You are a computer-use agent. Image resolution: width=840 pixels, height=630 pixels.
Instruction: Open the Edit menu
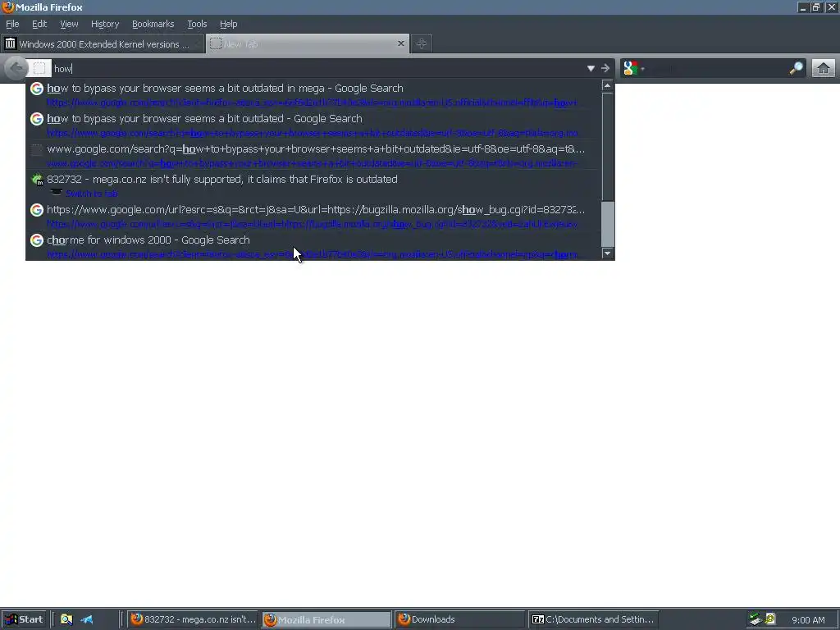pyautogui.click(x=39, y=24)
